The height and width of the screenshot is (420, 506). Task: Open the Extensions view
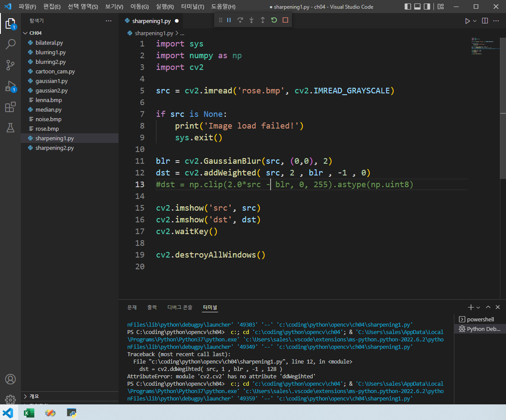click(x=10, y=107)
